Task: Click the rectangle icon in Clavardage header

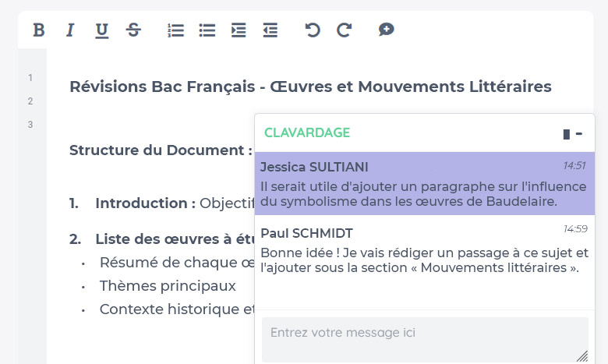Action: tap(567, 134)
